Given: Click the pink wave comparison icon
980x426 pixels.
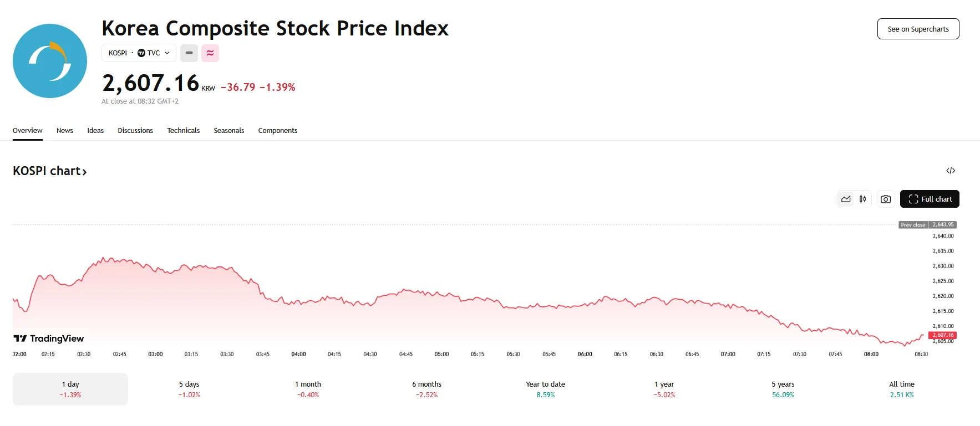Looking at the screenshot, I should [x=210, y=53].
